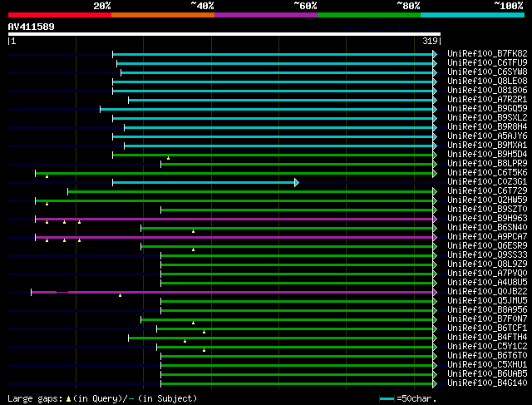Screen dimensions: 532x405
Task: Select the UniRef100_A4U8U5 label
Action: click(x=487, y=283)
